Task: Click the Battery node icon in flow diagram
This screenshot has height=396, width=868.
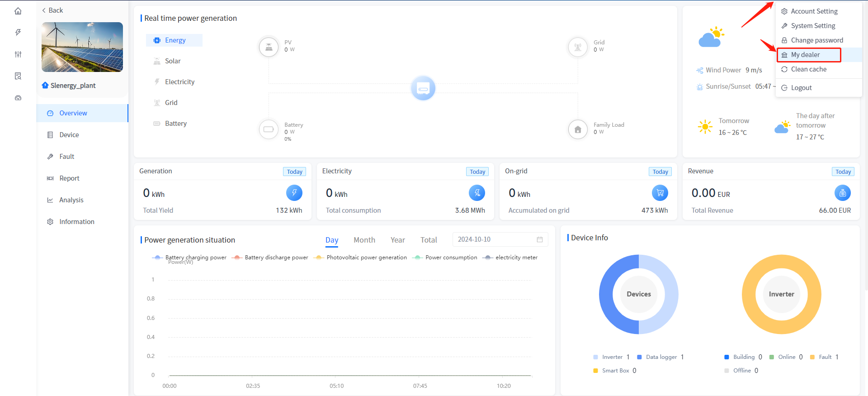Action: [x=269, y=129]
